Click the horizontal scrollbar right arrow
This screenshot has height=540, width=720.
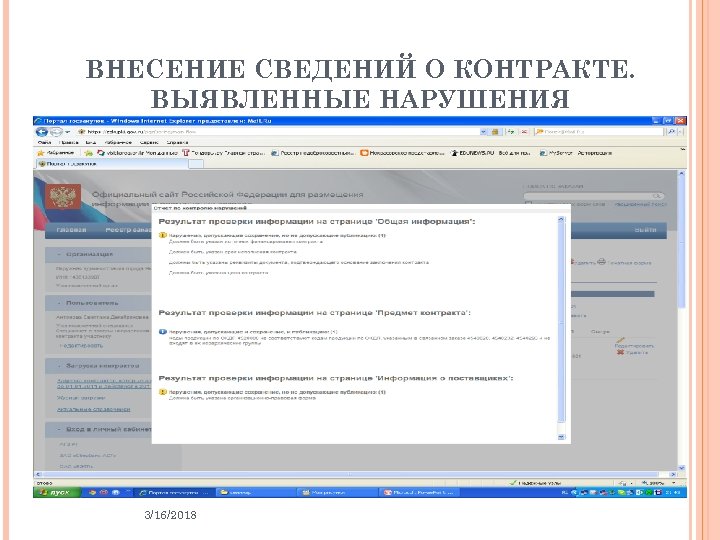coord(673,474)
